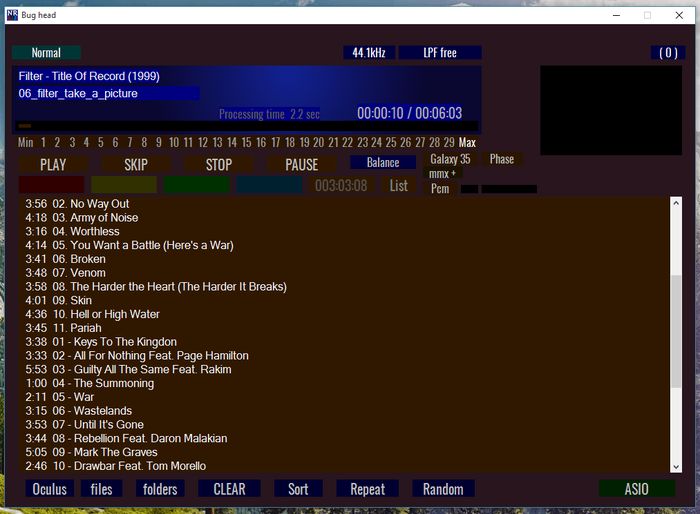The width and height of the screenshot is (700, 514).
Task: Add music using the folders button
Action: (160, 489)
